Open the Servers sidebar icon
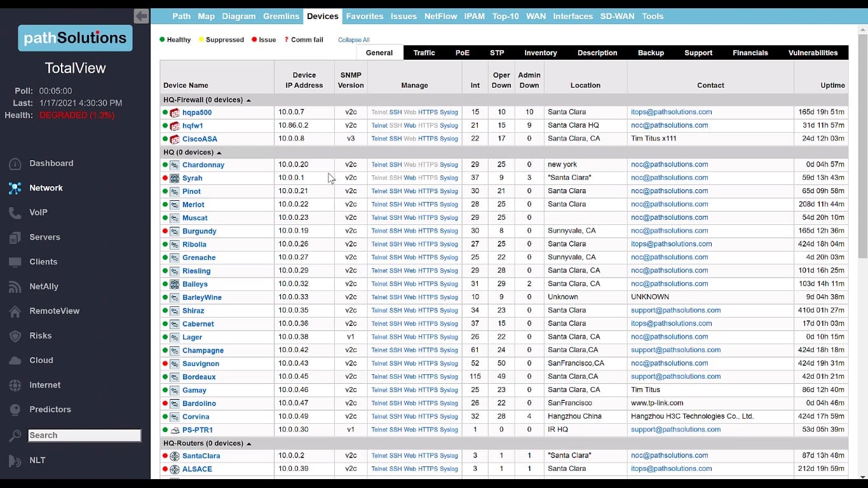Image resolution: width=868 pixels, height=488 pixels. pos(15,238)
